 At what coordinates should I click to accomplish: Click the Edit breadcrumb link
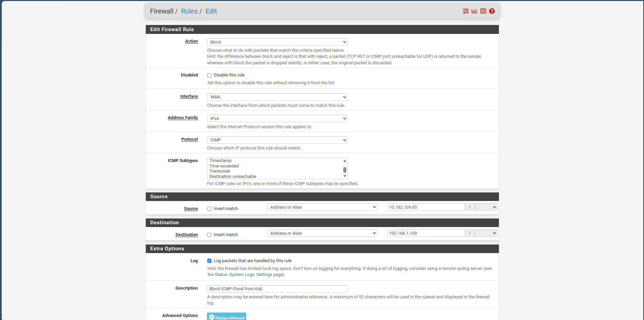(x=211, y=11)
